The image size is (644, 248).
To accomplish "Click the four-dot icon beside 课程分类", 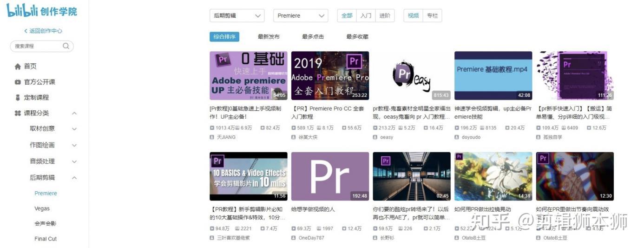I will (18, 113).
